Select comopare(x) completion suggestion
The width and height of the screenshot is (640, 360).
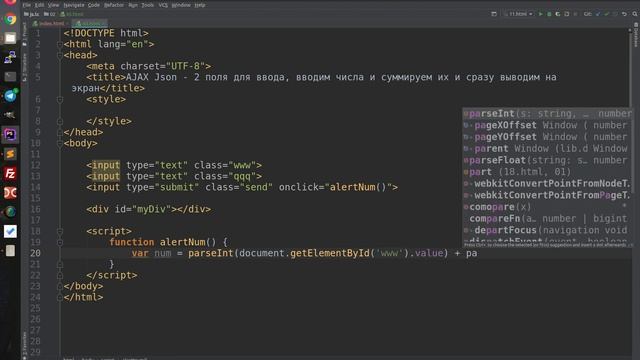[547, 207]
